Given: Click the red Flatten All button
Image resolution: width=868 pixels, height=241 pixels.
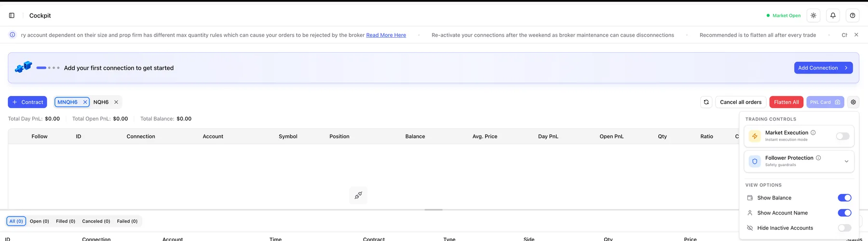Looking at the screenshot, I should (786, 102).
